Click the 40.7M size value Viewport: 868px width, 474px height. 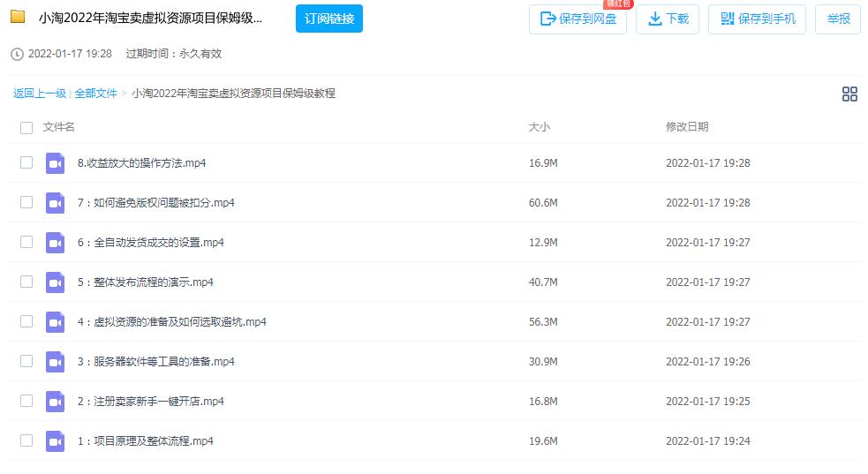point(543,282)
